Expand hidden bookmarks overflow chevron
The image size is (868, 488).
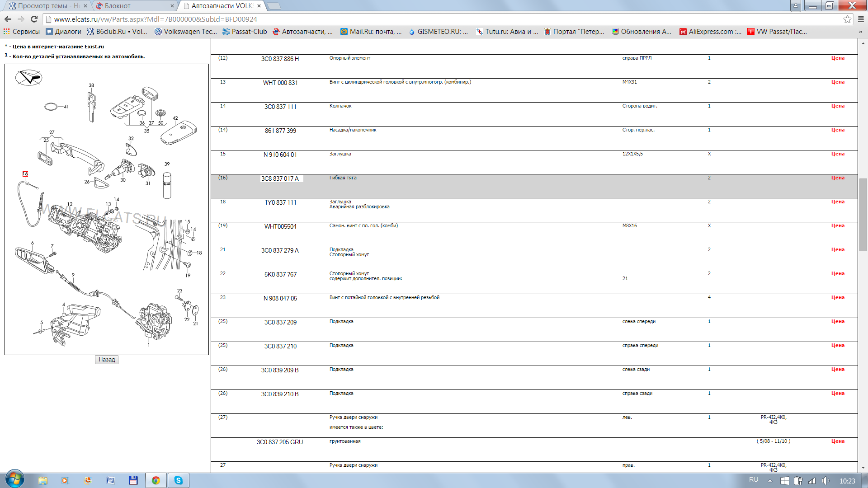click(x=860, y=32)
